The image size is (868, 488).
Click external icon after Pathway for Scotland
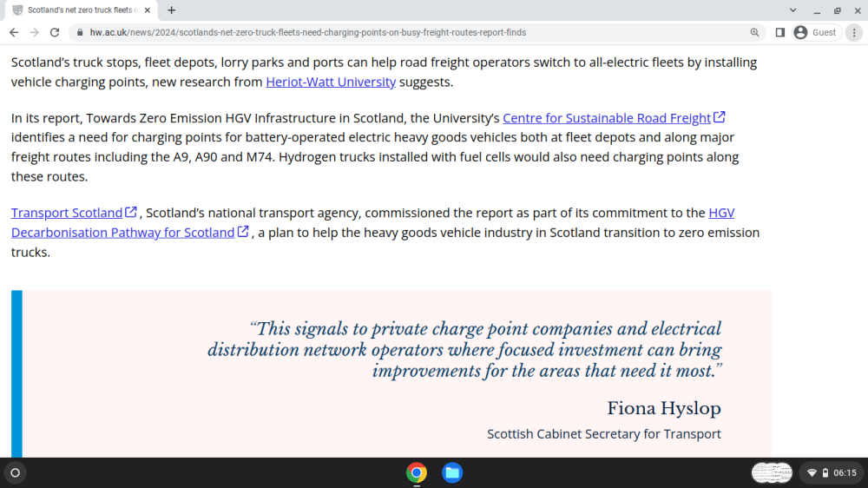[x=243, y=231]
